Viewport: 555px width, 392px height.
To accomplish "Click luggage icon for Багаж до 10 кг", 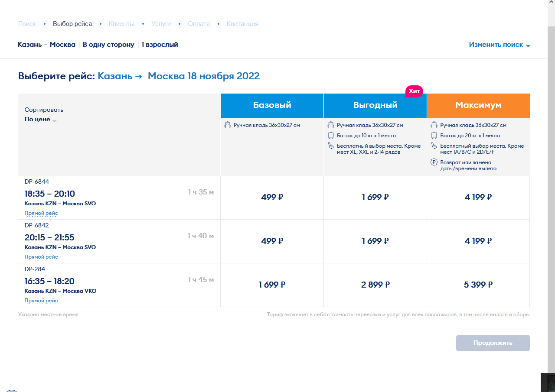I will 330,136.
